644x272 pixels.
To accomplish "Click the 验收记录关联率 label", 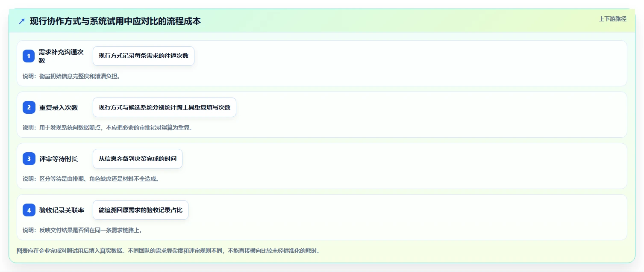I will click(x=62, y=210).
